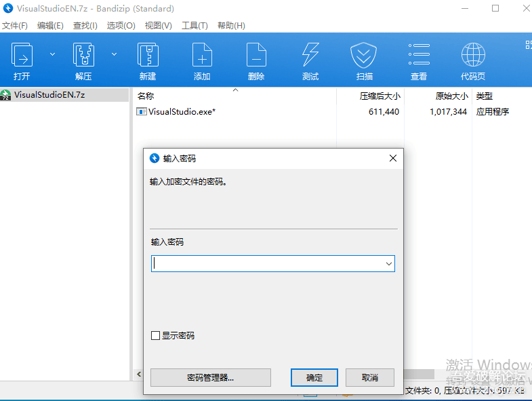Open the 选项(O) menu
The image size is (532, 401).
click(121, 26)
